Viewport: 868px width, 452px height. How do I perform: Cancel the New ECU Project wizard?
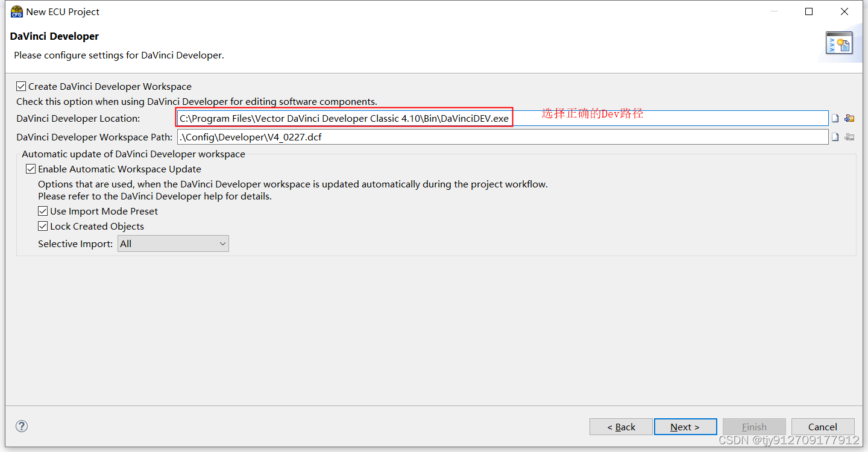pyautogui.click(x=823, y=427)
